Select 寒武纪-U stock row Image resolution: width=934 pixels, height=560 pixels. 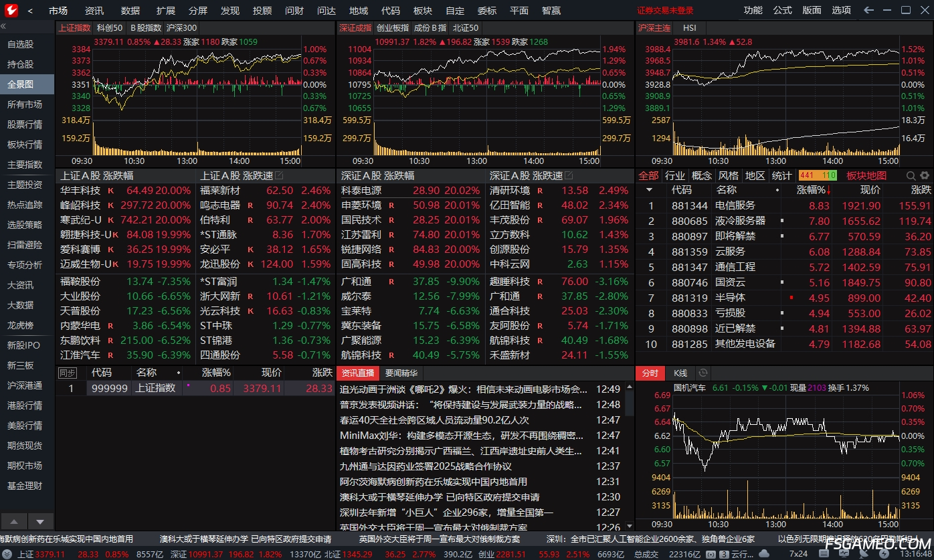pos(125,219)
